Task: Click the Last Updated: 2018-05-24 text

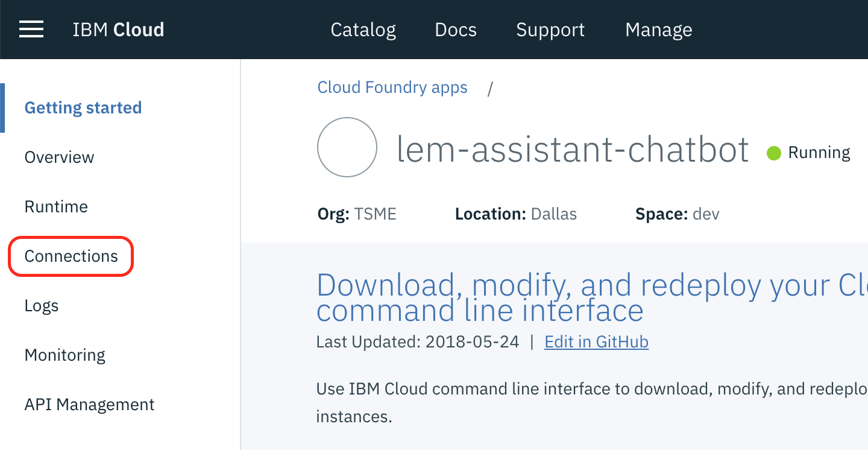Action: pos(418,342)
